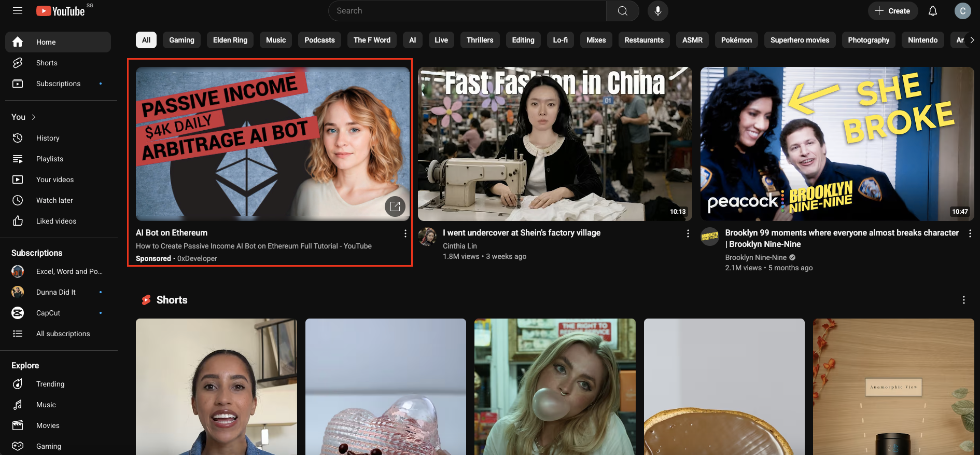The width and height of the screenshot is (980, 455).
Task: Open Shorts from the sidebar
Action: 58,63
